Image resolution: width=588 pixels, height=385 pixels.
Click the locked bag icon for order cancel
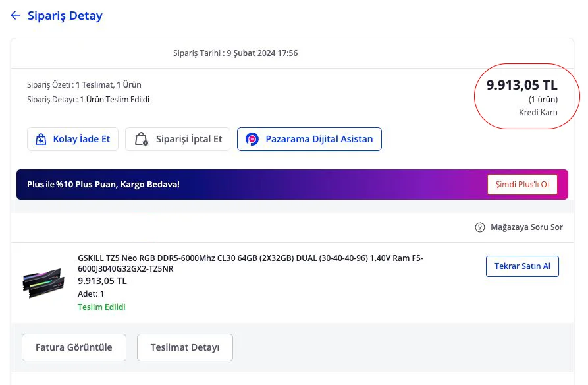point(141,139)
